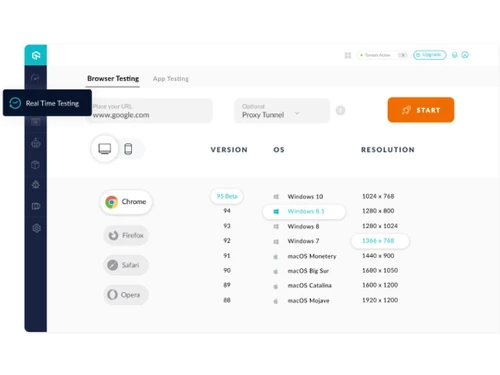Image resolution: width=500 pixels, height=375 pixels.
Task: Open the Optional Proxy Tunnel dropdown
Action: point(282,111)
